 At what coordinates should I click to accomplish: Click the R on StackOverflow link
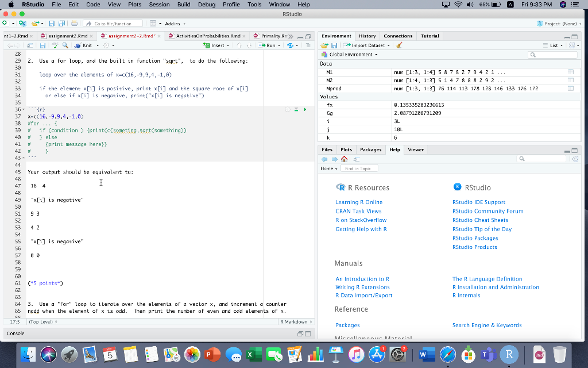[x=361, y=220]
